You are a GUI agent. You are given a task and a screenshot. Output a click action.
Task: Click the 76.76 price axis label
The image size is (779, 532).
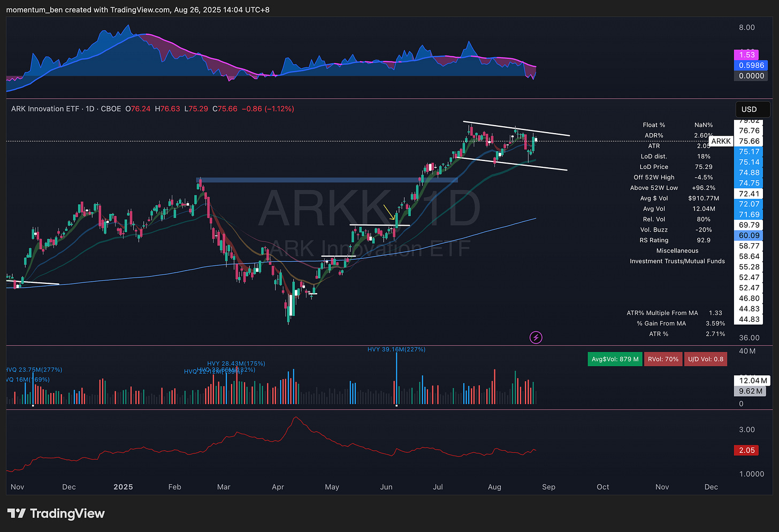click(749, 130)
